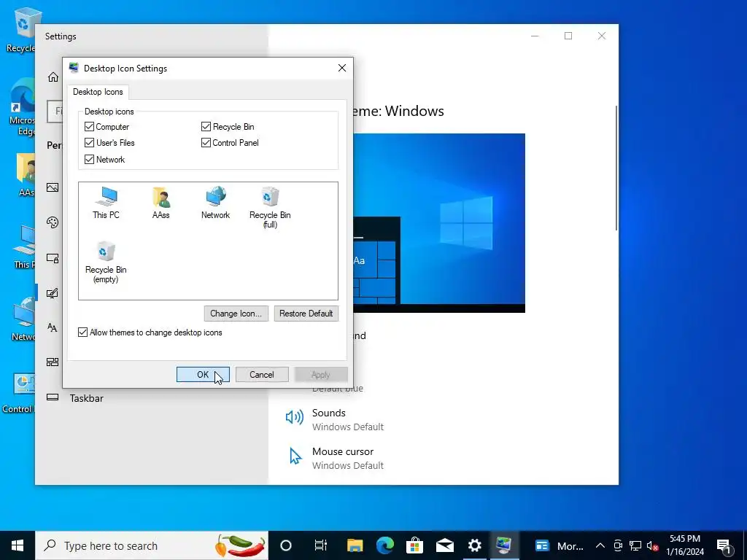The height and width of the screenshot is (560, 747).
Task: Open Microsoft Store from the taskbar
Action: point(415,545)
